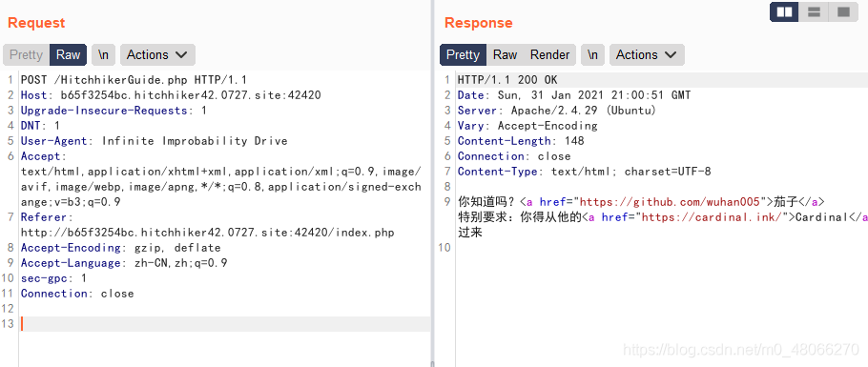Open the Request Actions dropdown
868x367 pixels.
[157, 54]
